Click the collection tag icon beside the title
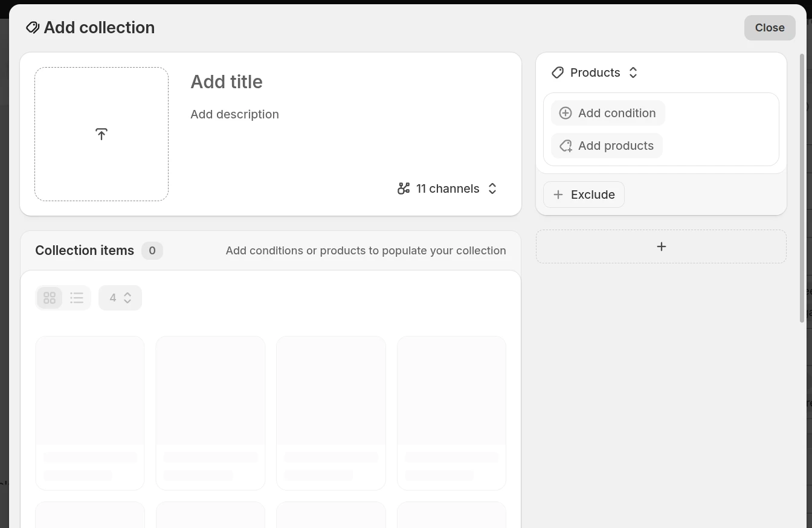 pyautogui.click(x=33, y=28)
